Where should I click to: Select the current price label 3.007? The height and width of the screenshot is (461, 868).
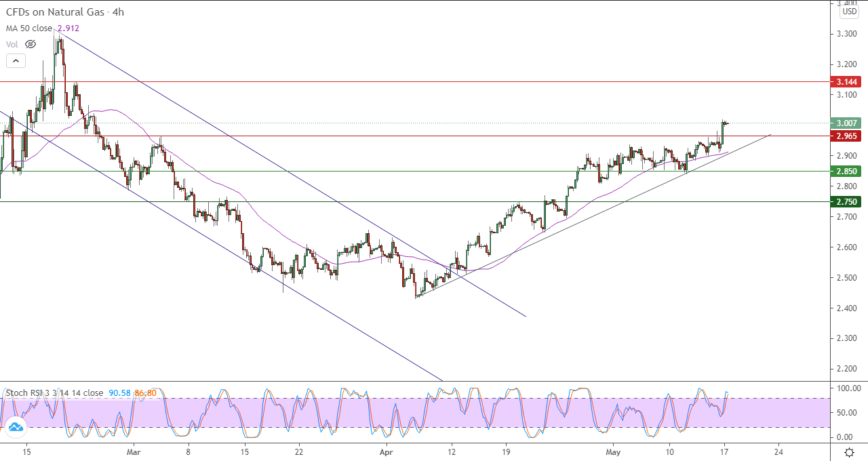[847, 123]
